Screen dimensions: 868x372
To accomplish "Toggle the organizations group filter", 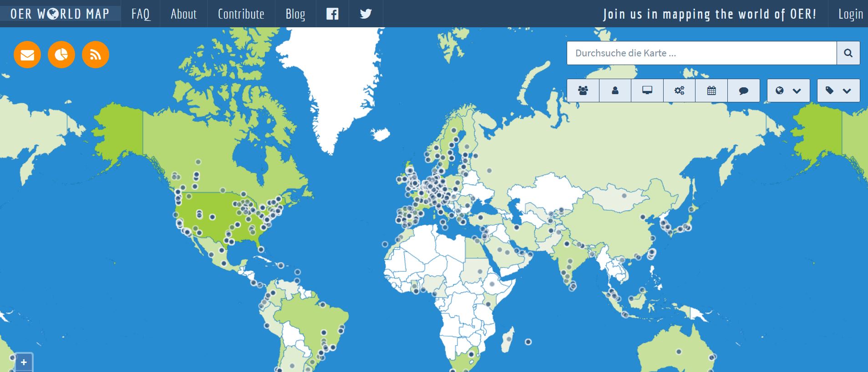I will [583, 90].
